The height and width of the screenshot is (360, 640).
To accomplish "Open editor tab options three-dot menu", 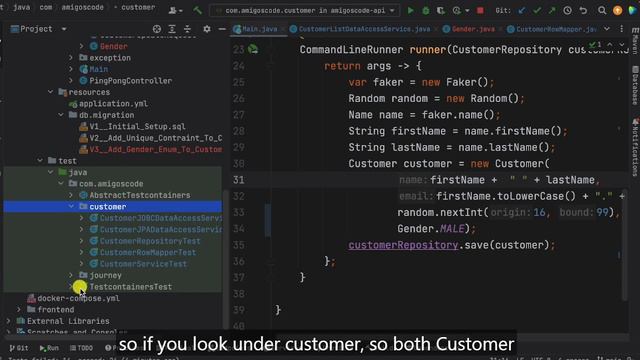I will 622,29.
